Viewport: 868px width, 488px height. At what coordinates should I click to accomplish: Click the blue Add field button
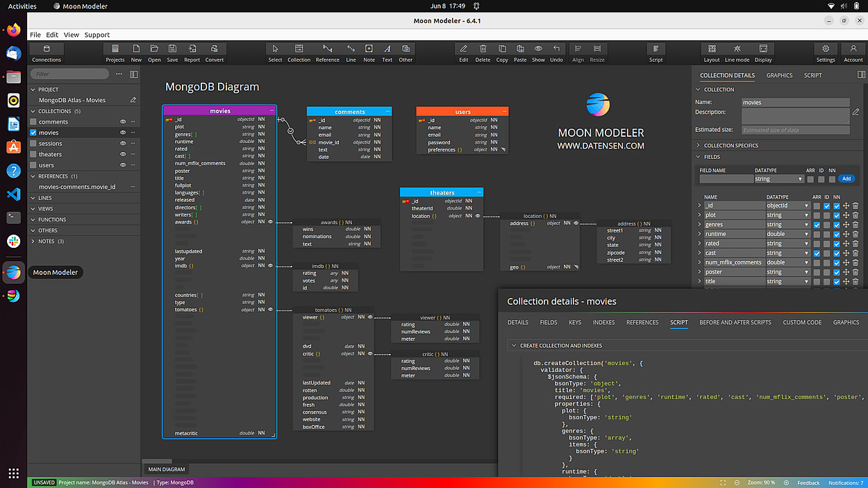tap(846, 179)
